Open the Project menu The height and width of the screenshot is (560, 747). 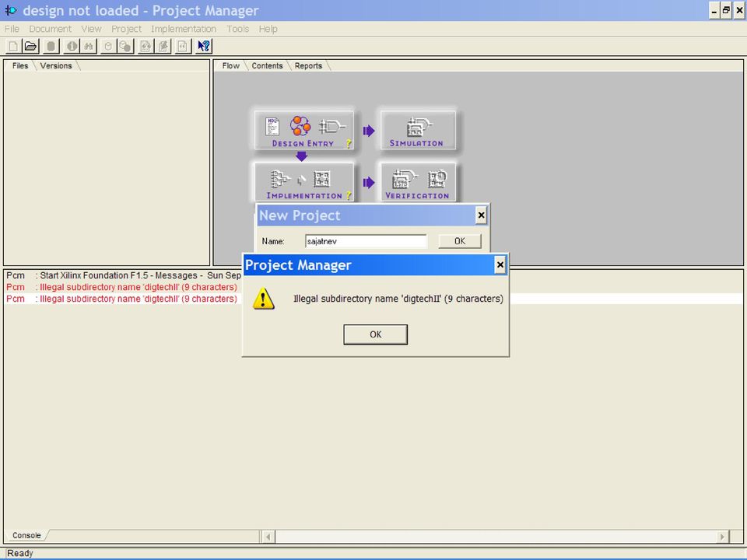click(126, 29)
